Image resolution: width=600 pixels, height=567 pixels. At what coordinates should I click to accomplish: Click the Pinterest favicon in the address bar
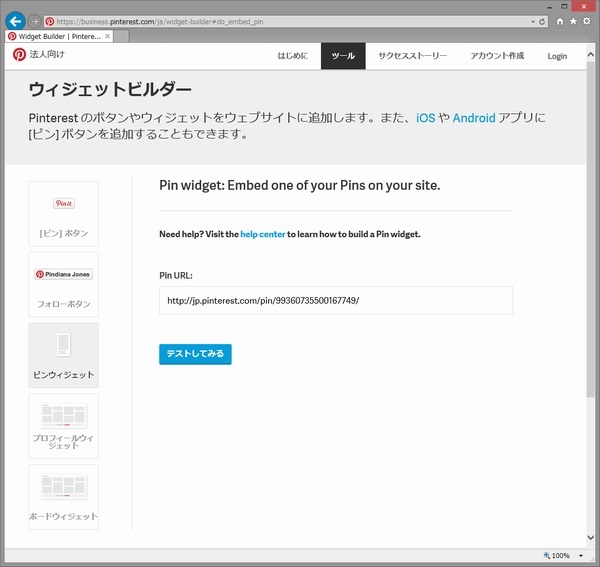(x=50, y=22)
